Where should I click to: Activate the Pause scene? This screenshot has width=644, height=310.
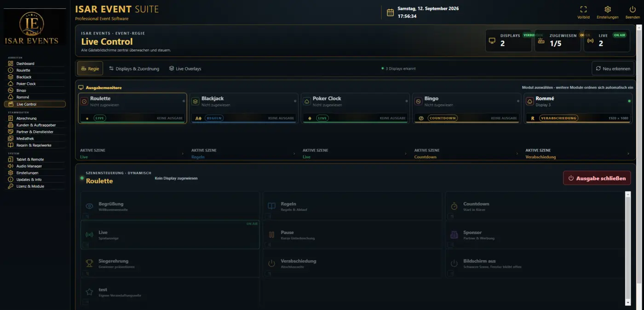click(352, 235)
